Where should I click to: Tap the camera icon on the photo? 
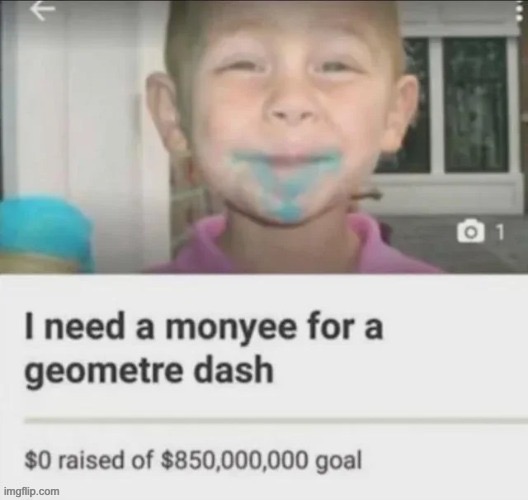(x=471, y=231)
